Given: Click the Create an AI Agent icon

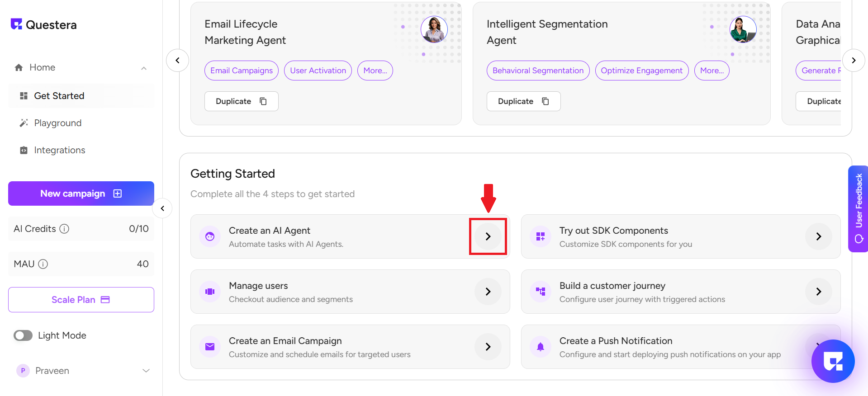Looking at the screenshot, I should [x=210, y=236].
